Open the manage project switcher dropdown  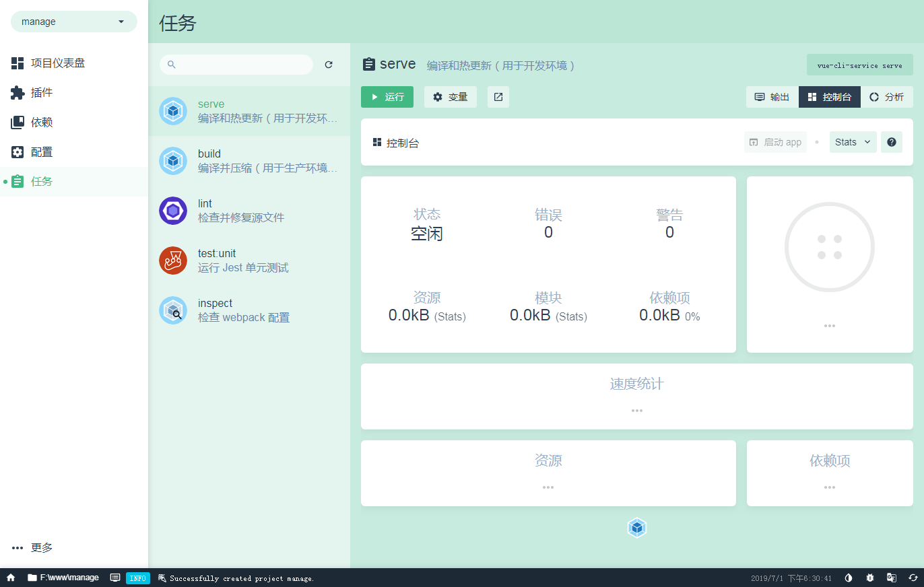tap(73, 21)
